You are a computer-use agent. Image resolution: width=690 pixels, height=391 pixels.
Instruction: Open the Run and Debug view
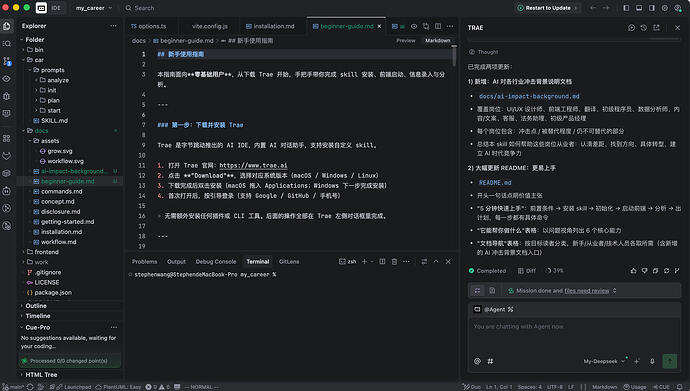(7, 96)
